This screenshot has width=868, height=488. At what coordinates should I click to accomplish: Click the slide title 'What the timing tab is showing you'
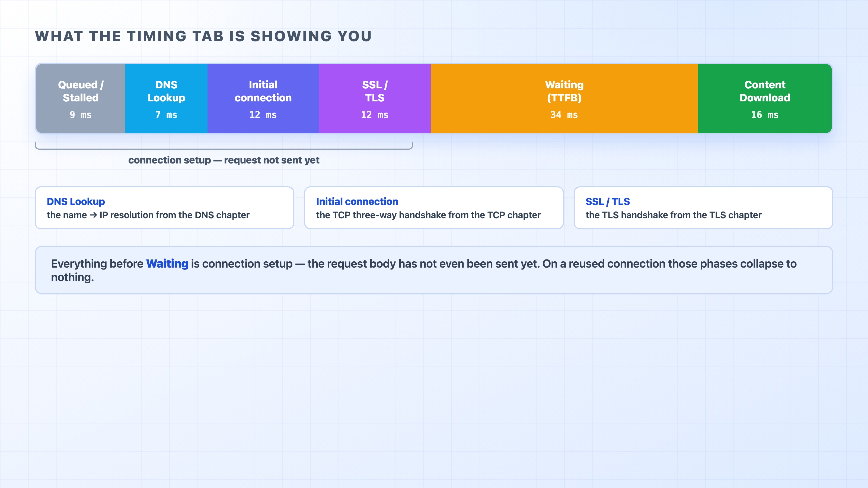[x=203, y=36]
